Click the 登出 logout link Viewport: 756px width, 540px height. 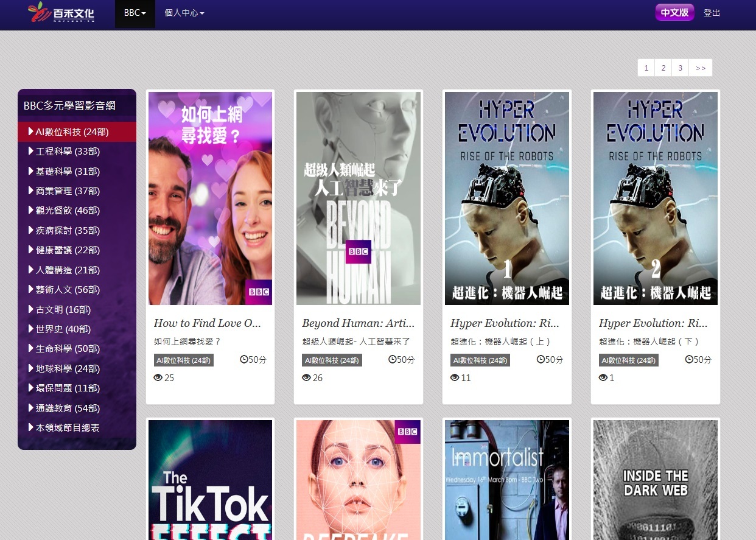[x=712, y=13]
